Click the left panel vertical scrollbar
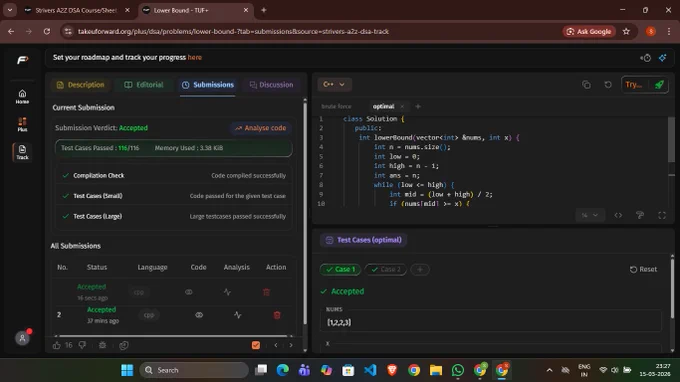The height and width of the screenshot is (382, 680). (x=305, y=212)
